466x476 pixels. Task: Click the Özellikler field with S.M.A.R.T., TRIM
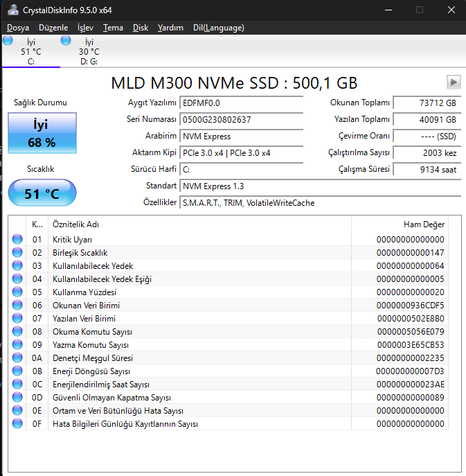pyautogui.click(x=321, y=203)
